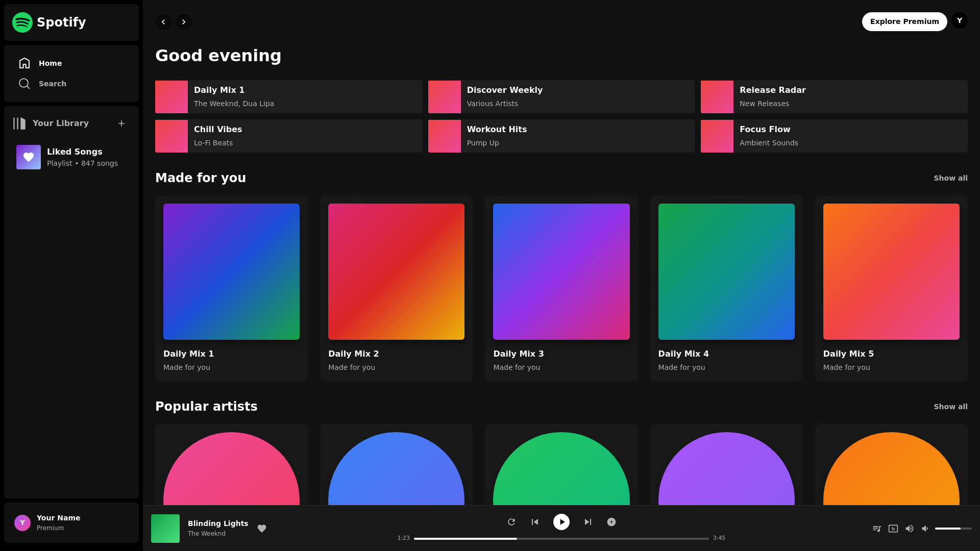This screenshot has height=551, width=980.
Task: Navigate back with left chevron
Action: point(163,22)
